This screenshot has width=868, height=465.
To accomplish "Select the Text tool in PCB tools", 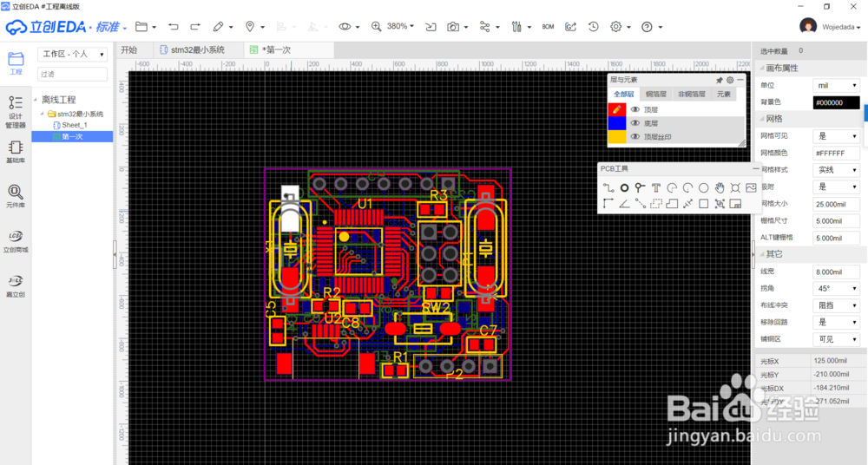I will [656, 187].
